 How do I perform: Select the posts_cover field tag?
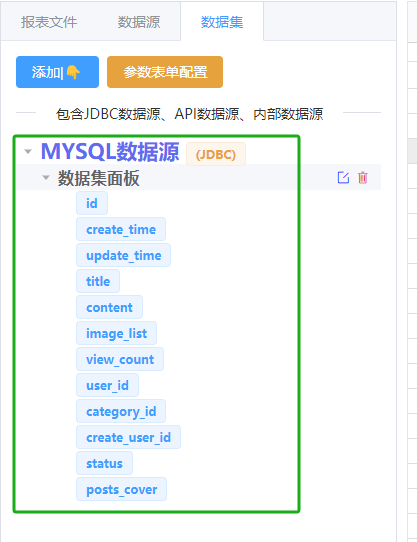(x=122, y=489)
